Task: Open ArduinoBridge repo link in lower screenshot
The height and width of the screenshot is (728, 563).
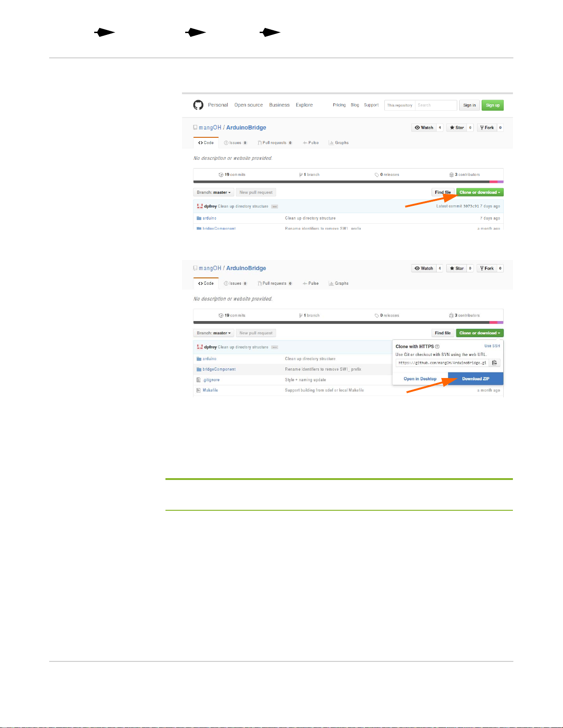Action: pyautogui.click(x=246, y=268)
